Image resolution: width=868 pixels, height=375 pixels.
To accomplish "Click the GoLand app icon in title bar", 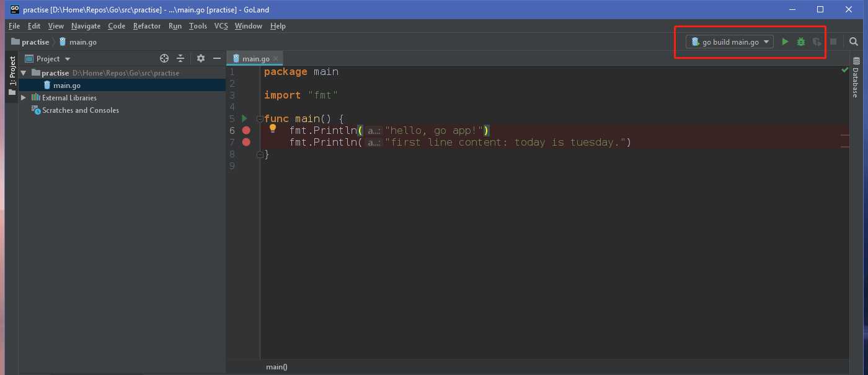I will click(15, 9).
